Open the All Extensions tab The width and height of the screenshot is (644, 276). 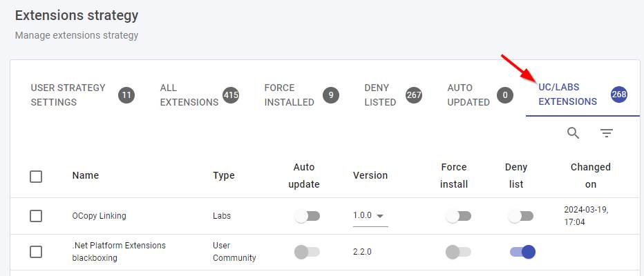tap(189, 95)
